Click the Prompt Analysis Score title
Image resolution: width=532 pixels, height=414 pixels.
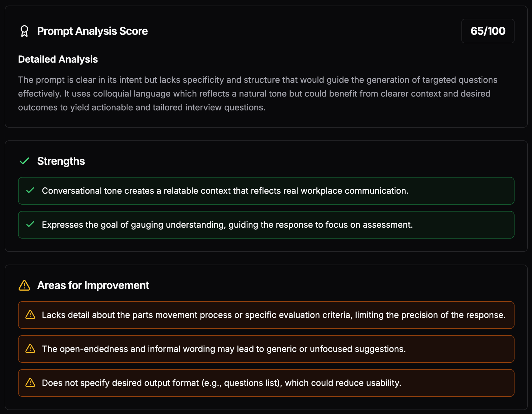click(x=92, y=31)
